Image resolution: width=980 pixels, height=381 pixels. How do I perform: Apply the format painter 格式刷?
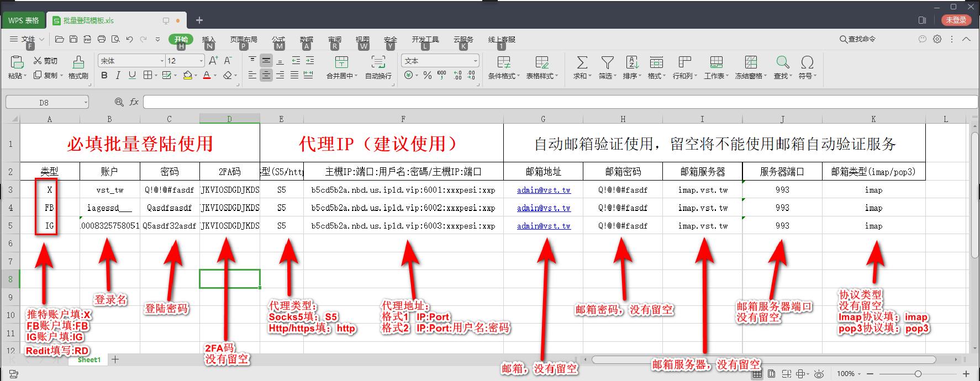coord(78,68)
